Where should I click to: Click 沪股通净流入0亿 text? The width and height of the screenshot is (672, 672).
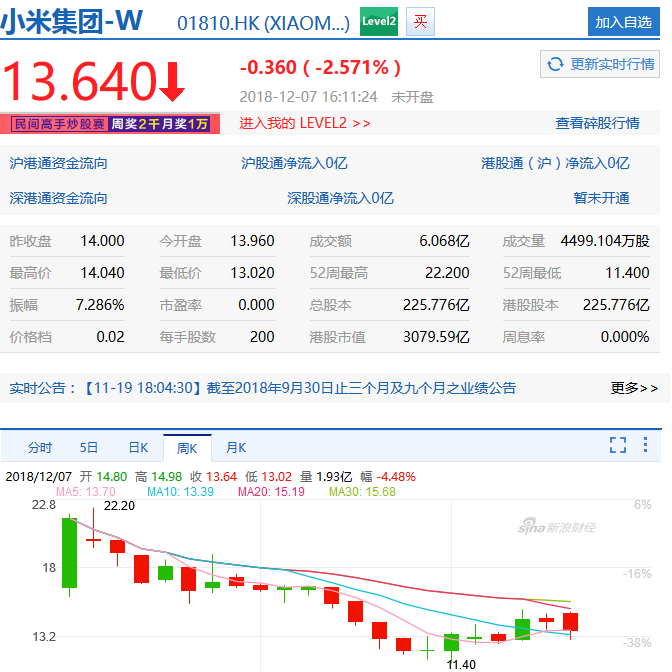coord(294,163)
